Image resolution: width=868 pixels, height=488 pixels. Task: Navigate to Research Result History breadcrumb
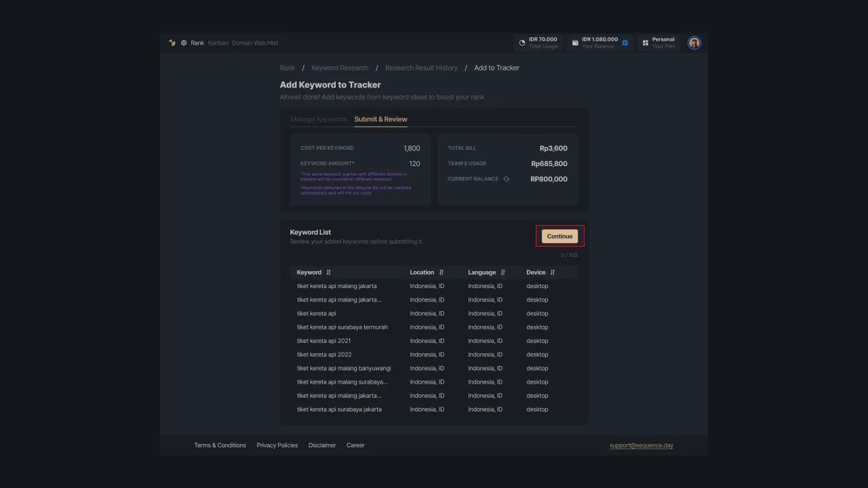click(x=421, y=68)
